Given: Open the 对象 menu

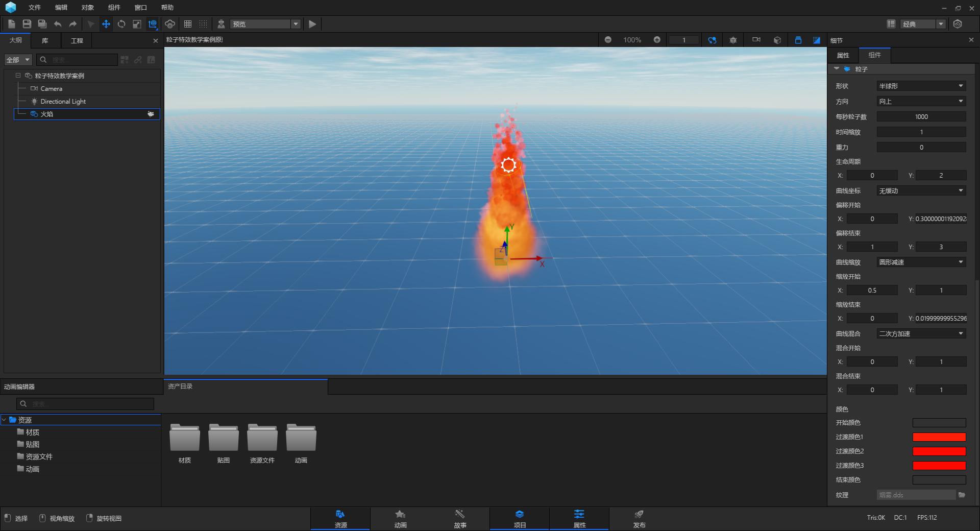Looking at the screenshot, I should click(88, 8).
